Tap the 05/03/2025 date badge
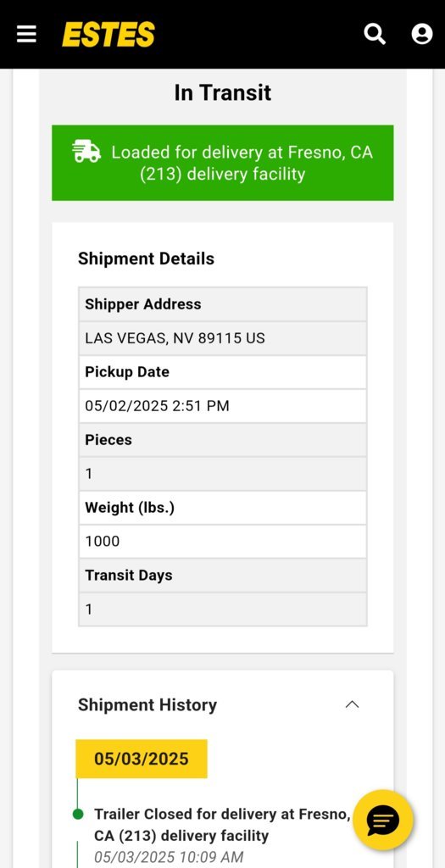Viewport: 445px width, 868px height. pos(142,759)
